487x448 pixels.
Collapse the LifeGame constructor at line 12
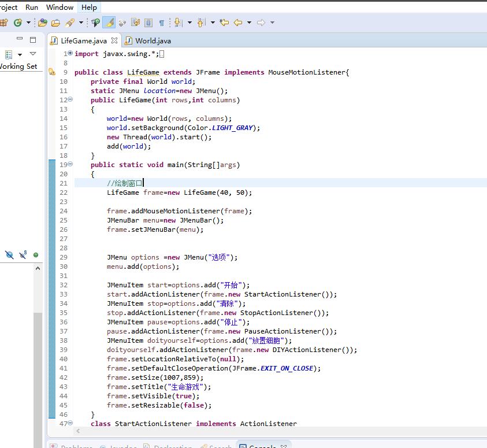70,99
